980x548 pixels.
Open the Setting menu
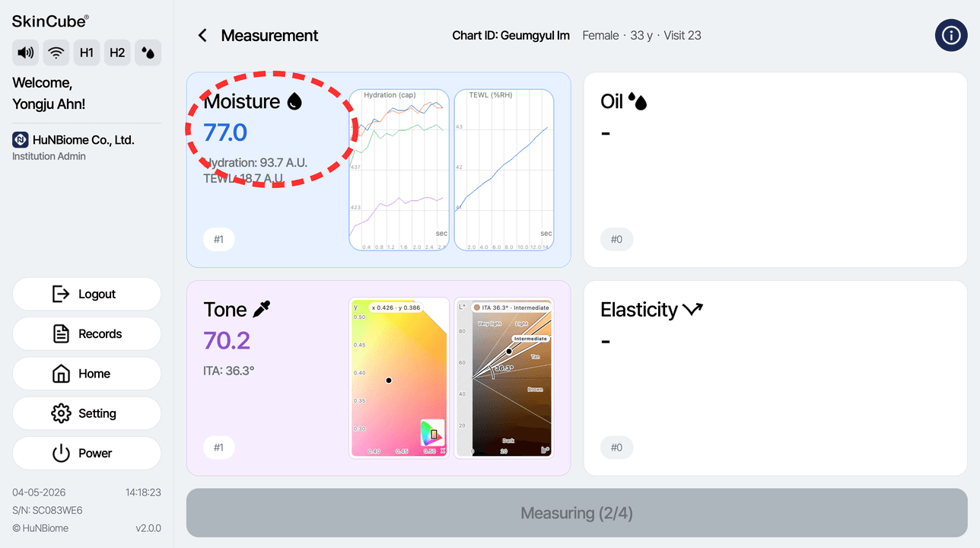[87, 413]
